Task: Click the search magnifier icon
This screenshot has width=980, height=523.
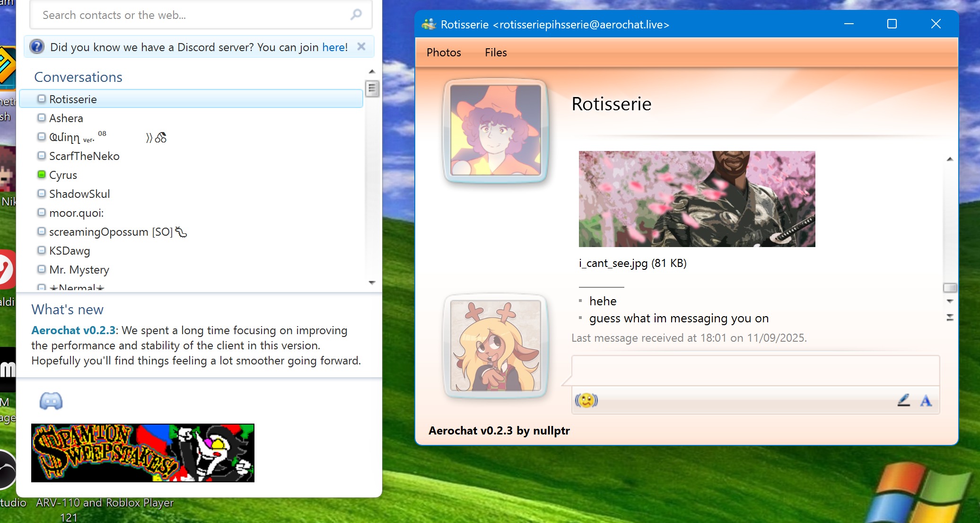Action: tap(356, 15)
